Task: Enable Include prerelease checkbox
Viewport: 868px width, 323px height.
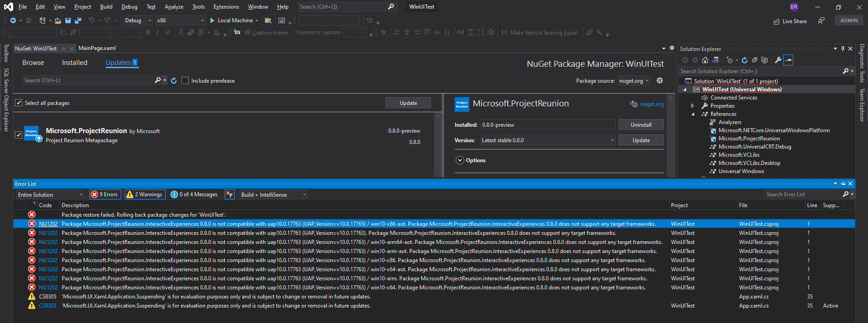Action: point(185,80)
